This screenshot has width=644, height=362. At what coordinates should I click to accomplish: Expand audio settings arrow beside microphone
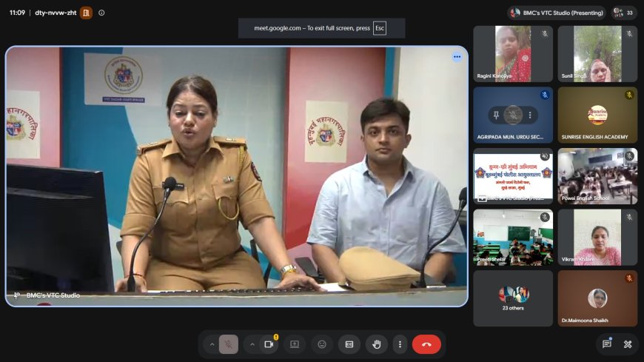pyautogui.click(x=212, y=344)
